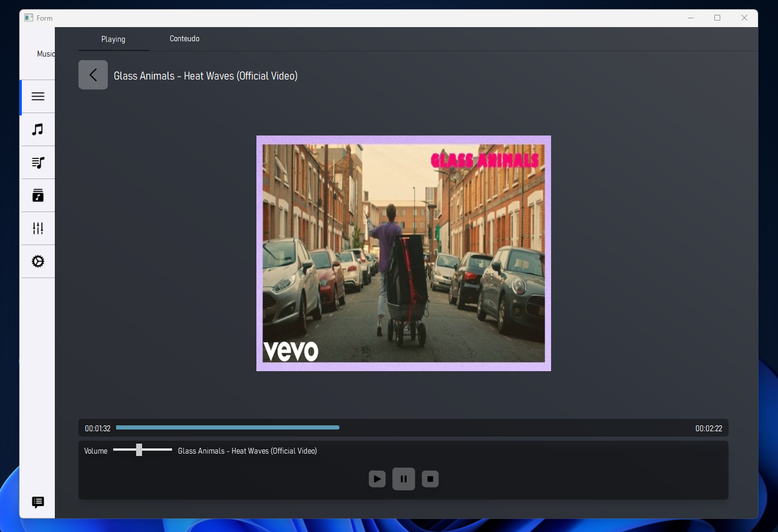
Task: Open the settings gear icon
Action: pos(38,262)
